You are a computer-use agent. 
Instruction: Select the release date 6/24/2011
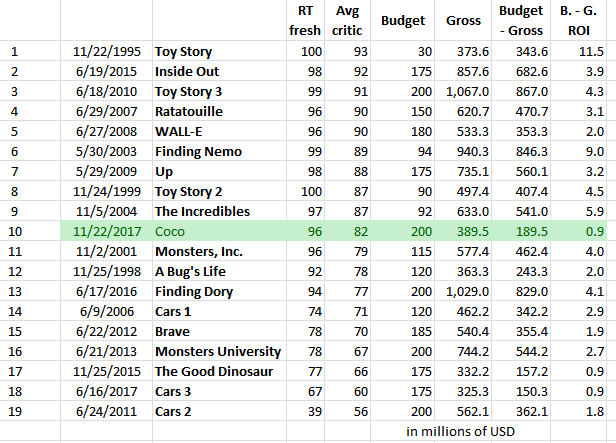(x=106, y=412)
